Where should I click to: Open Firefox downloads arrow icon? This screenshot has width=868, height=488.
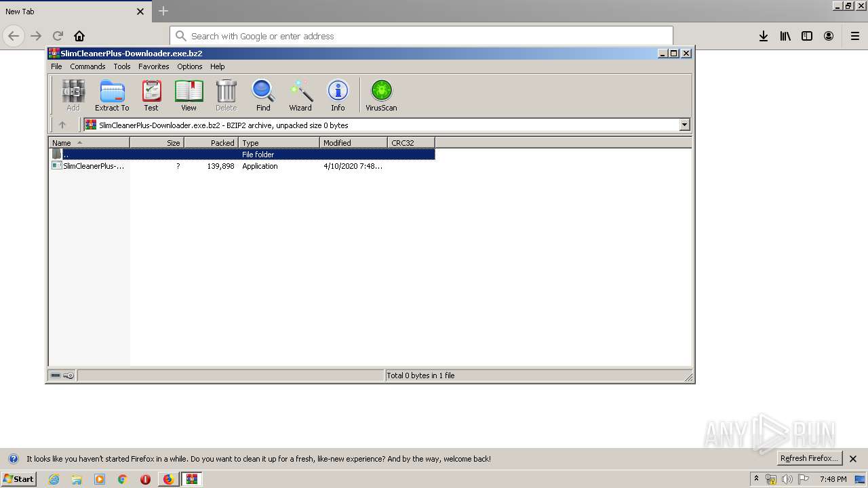(x=764, y=36)
